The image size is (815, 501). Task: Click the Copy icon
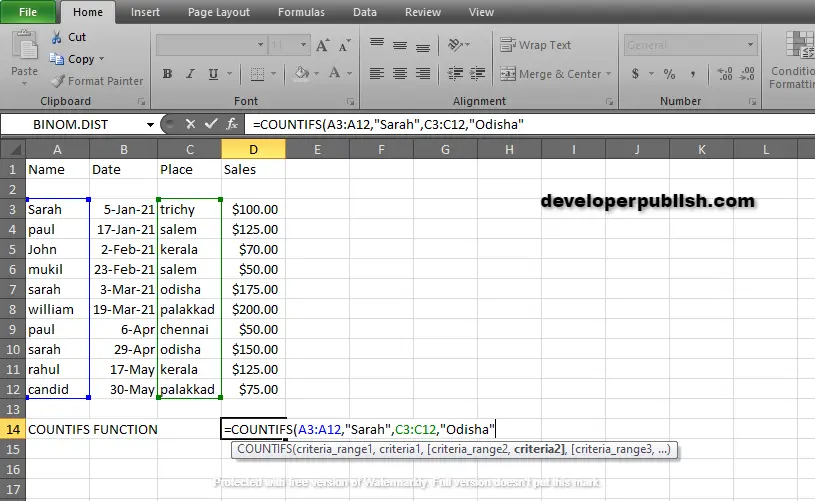(56, 59)
